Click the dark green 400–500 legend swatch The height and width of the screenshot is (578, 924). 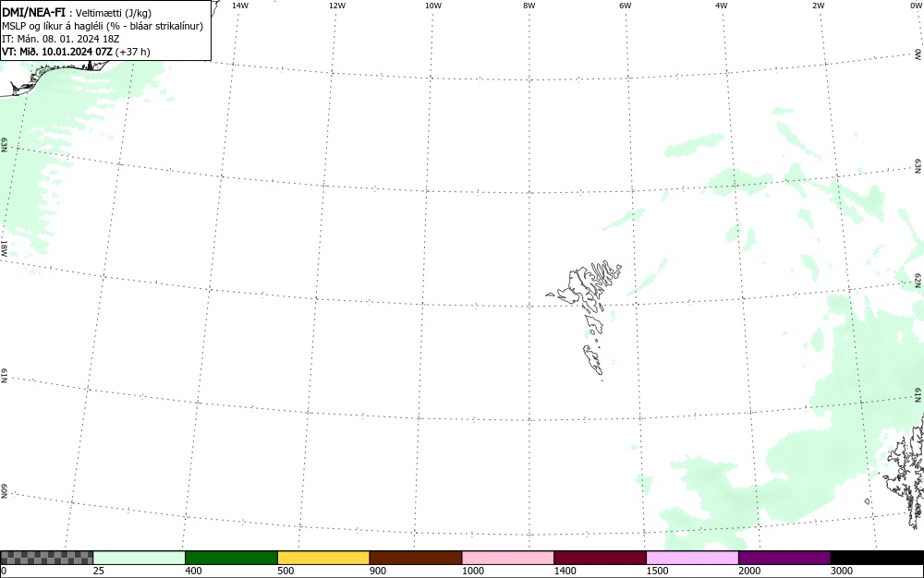[232, 558]
